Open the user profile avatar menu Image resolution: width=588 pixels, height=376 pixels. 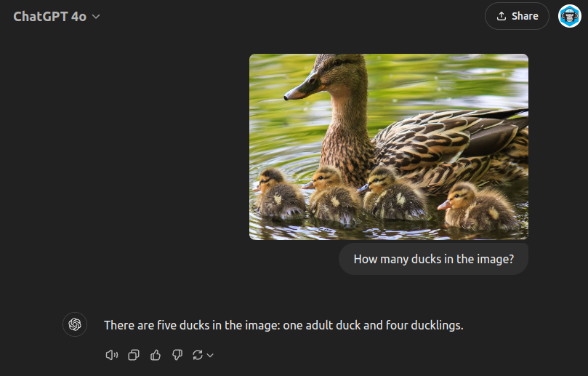[x=570, y=16]
